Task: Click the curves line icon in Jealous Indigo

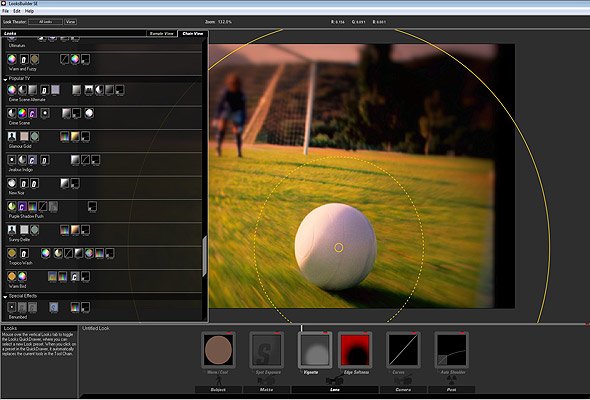Action: coord(85,160)
